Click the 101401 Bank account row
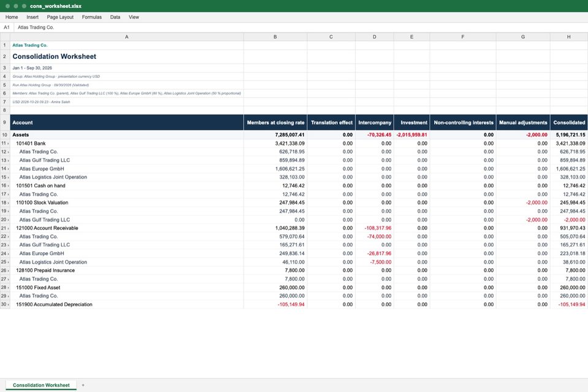 click(x=127, y=144)
